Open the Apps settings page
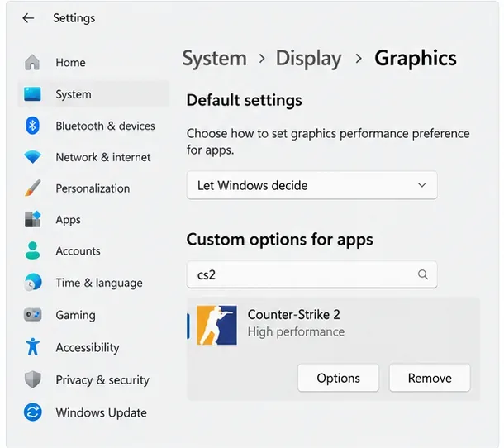504x448 pixels. point(93,219)
